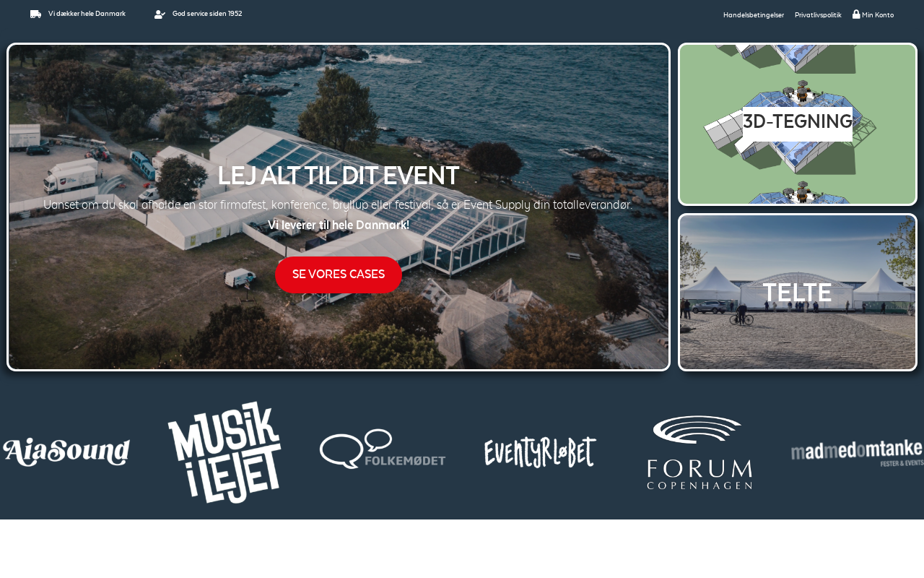Click the Vi dækker hele Danmark text
924x578 pixels.
(87, 14)
